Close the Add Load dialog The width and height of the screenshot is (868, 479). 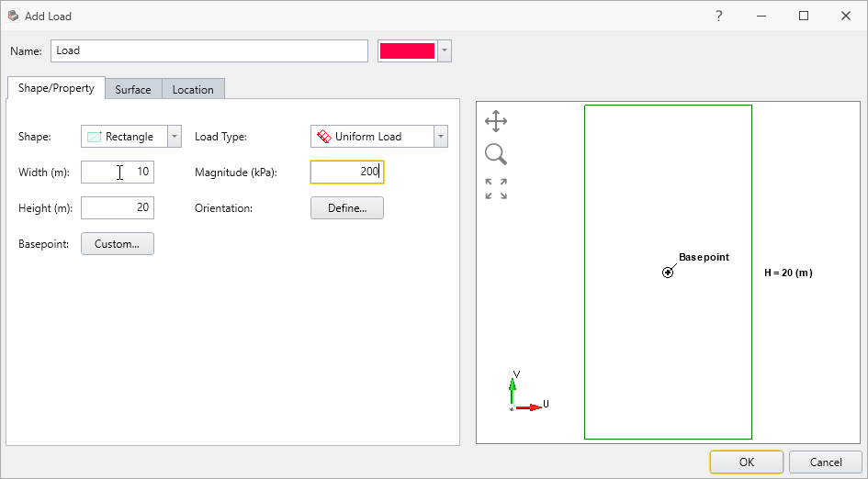[x=846, y=16]
